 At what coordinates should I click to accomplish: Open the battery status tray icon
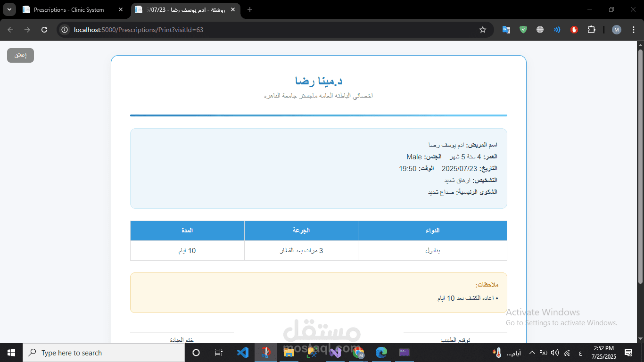(x=543, y=353)
